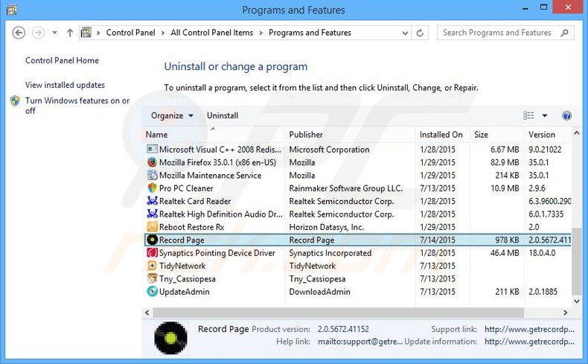Click the Programs and Features breadcrumb
This screenshot has height=364, width=588.
point(310,33)
